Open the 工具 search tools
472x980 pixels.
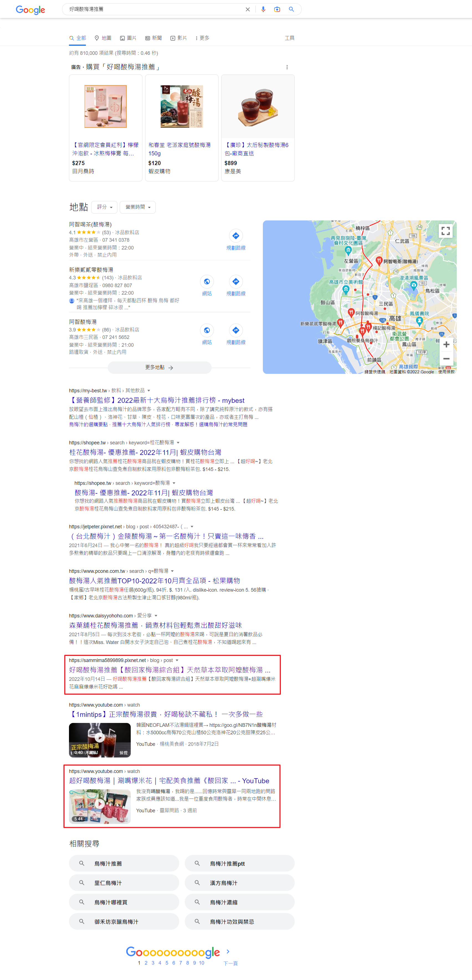click(x=289, y=38)
